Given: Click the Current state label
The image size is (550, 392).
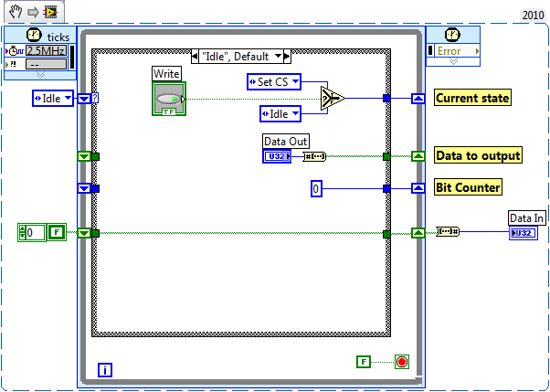Looking at the screenshot, I should 472,98.
